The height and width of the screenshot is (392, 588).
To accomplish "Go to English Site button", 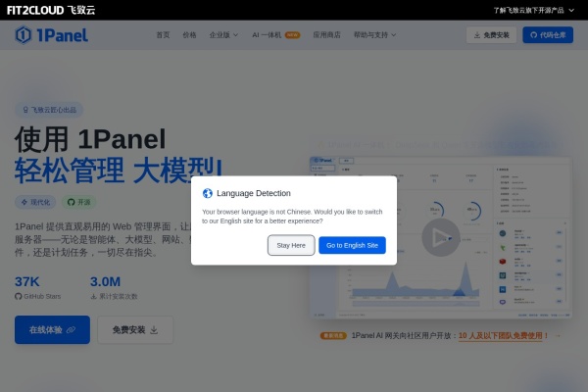I will pyautogui.click(x=352, y=245).
